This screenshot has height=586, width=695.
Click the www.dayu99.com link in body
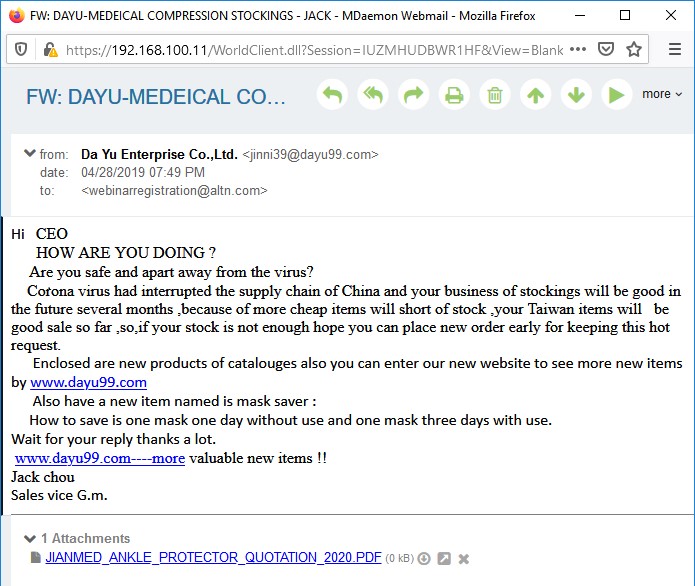[88, 382]
